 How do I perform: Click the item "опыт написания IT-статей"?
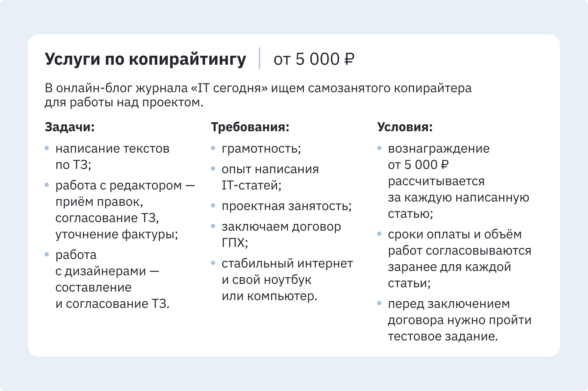pos(270,177)
